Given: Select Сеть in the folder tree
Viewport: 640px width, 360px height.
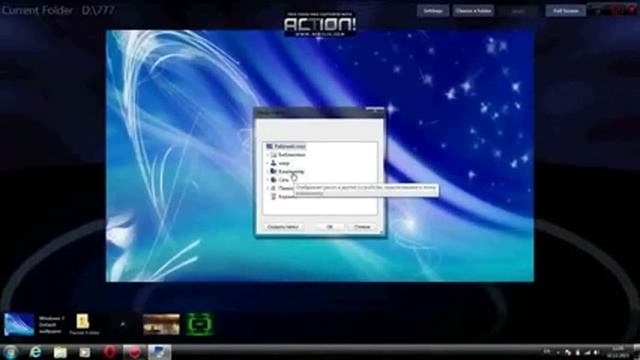Looking at the screenshot, I should pyautogui.click(x=280, y=180).
